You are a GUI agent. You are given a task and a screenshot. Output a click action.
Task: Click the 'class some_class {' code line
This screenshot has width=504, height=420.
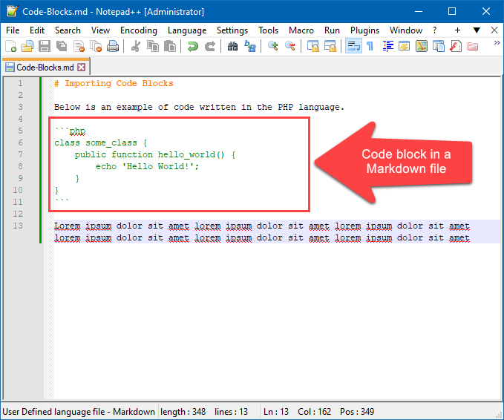pyautogui.click(x=101, y=142)
